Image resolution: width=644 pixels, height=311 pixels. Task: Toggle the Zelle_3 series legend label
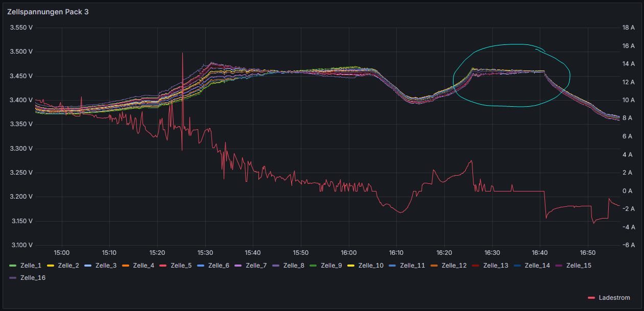coord(106,266)
